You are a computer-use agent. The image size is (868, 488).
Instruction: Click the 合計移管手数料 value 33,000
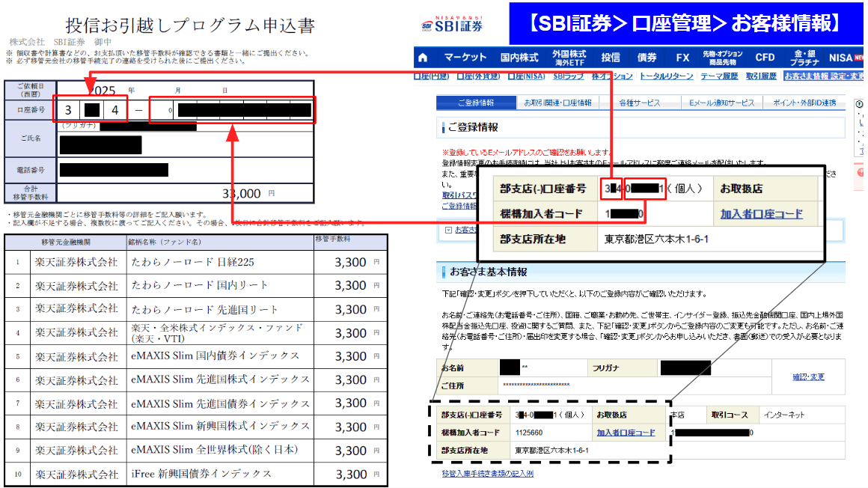242,194
